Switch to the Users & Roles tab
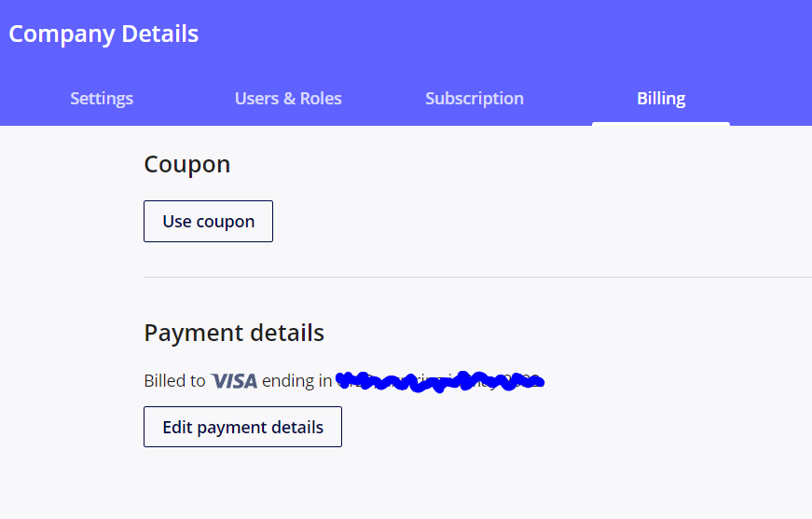Viewport: 812px width, 519px height. [x=288, y=99]
